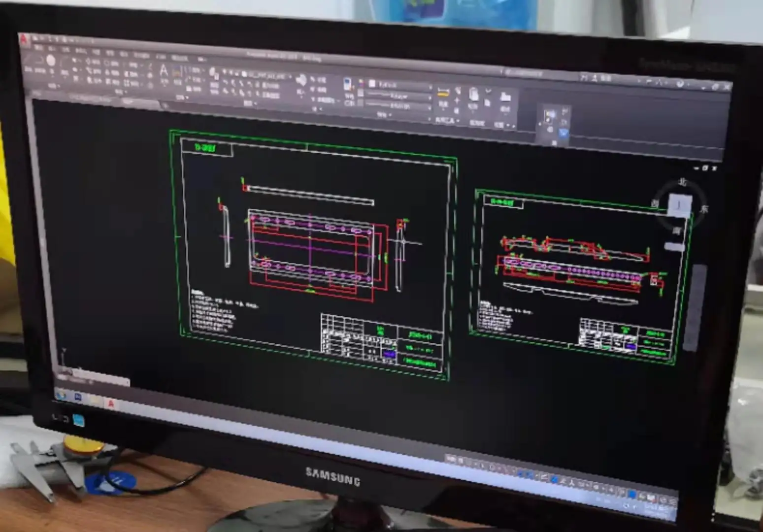
Task: Click the ViewCube west (西) direction label
Action: coord(655,203)
